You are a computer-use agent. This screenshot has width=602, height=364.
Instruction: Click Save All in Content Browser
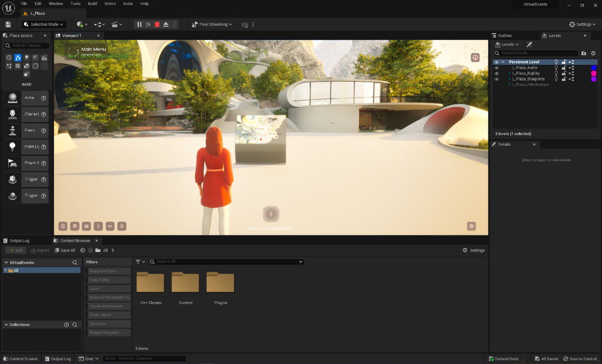[x=65, y=250]
